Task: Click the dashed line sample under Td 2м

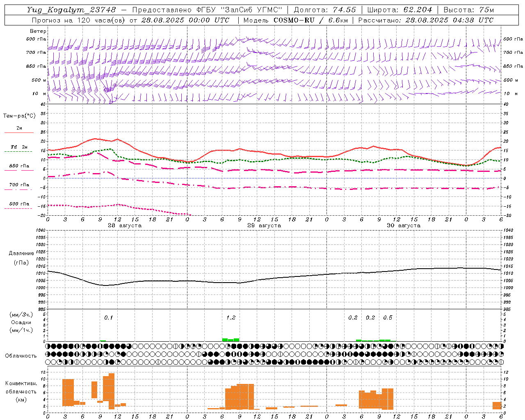Action: click(18, 151)
